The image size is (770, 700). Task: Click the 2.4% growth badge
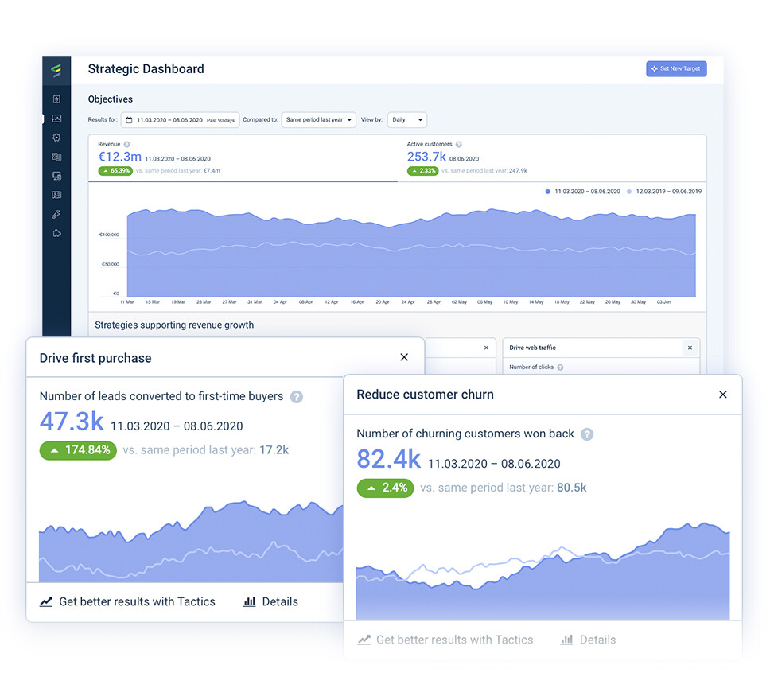tap(385, 488)
